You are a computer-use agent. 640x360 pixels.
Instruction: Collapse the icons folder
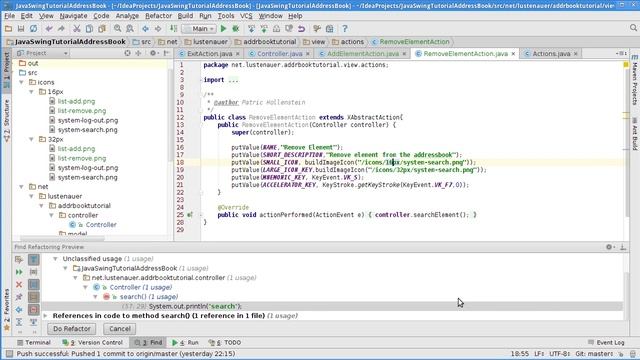pos(22,82)
